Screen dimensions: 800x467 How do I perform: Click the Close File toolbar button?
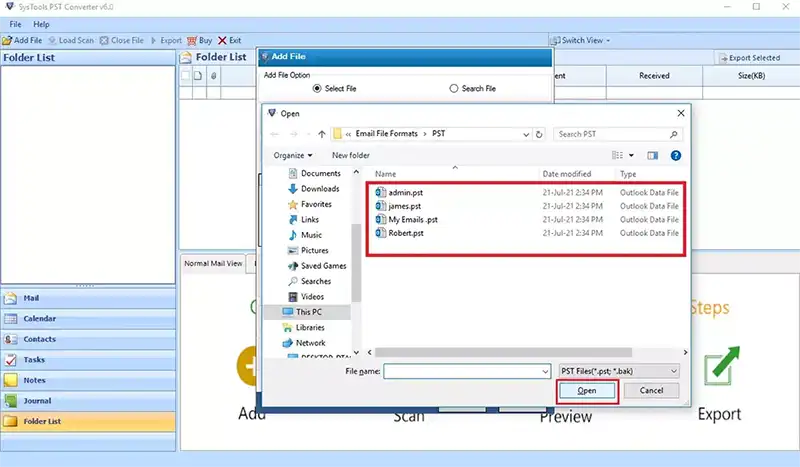121,40
